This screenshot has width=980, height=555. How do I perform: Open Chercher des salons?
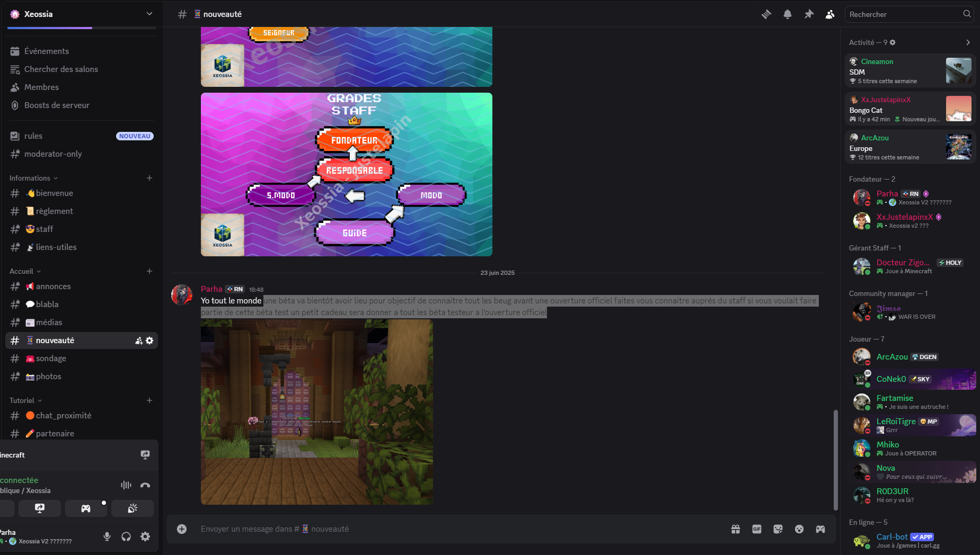82,69
